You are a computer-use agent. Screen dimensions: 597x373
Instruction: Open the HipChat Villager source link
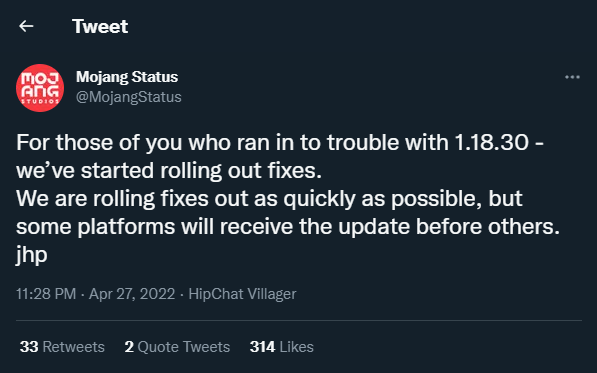[x=242, y=294]
